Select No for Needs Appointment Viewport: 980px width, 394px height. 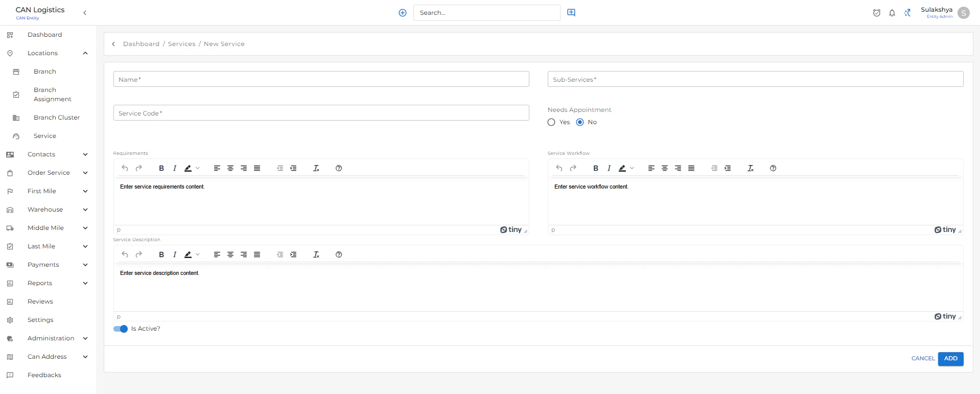580,122
